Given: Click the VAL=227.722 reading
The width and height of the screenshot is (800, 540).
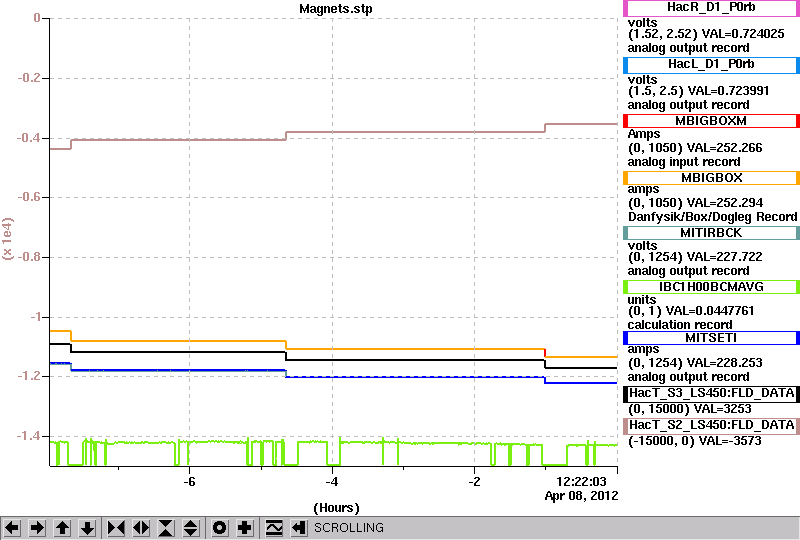Looking at the screenshot, I should [x=724, y=257].
